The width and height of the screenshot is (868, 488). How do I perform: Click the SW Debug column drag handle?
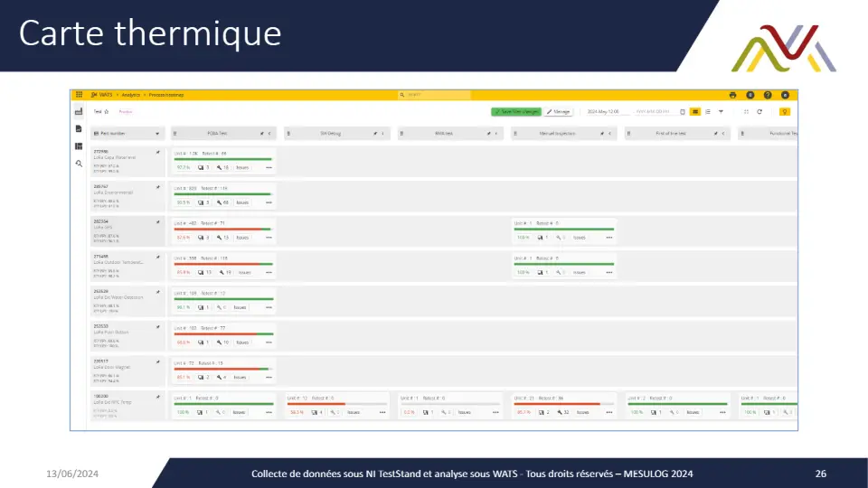[288, 134]
